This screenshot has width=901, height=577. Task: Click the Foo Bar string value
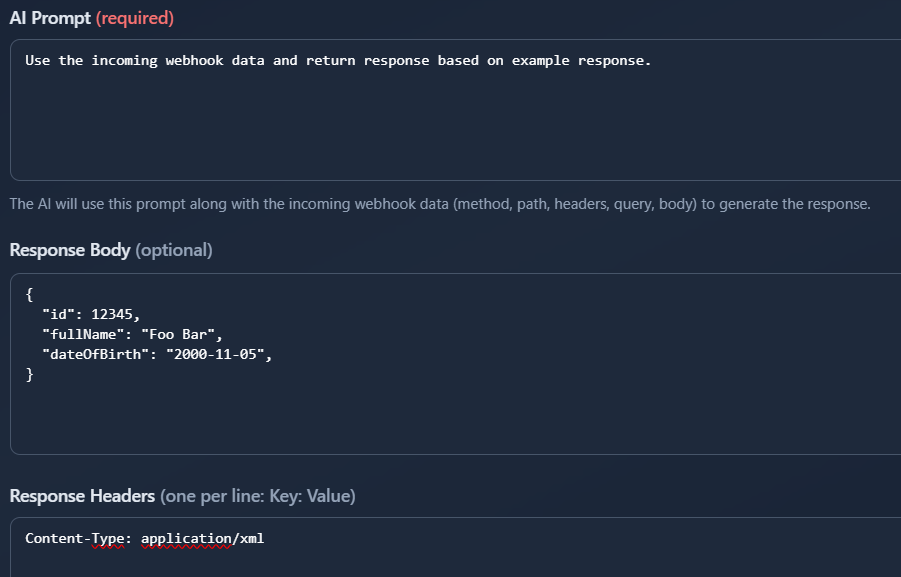180,334
